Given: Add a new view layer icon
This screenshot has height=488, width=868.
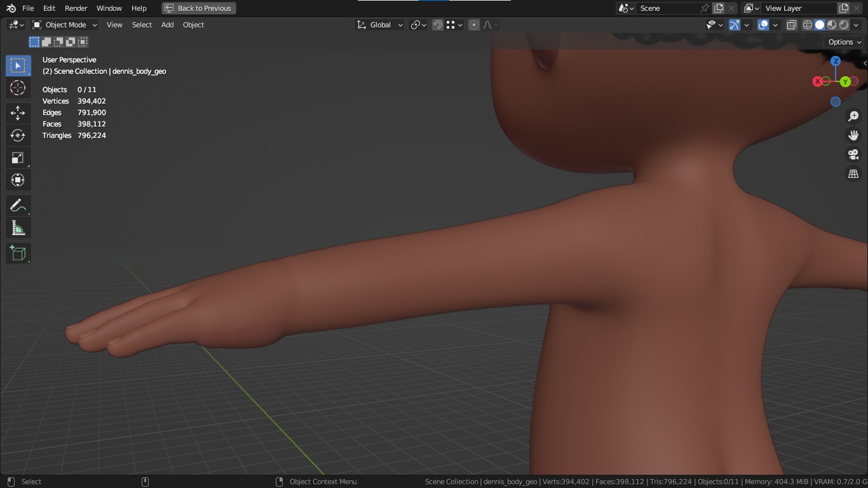Looking at the screenshot, I should tap(844, 8).
